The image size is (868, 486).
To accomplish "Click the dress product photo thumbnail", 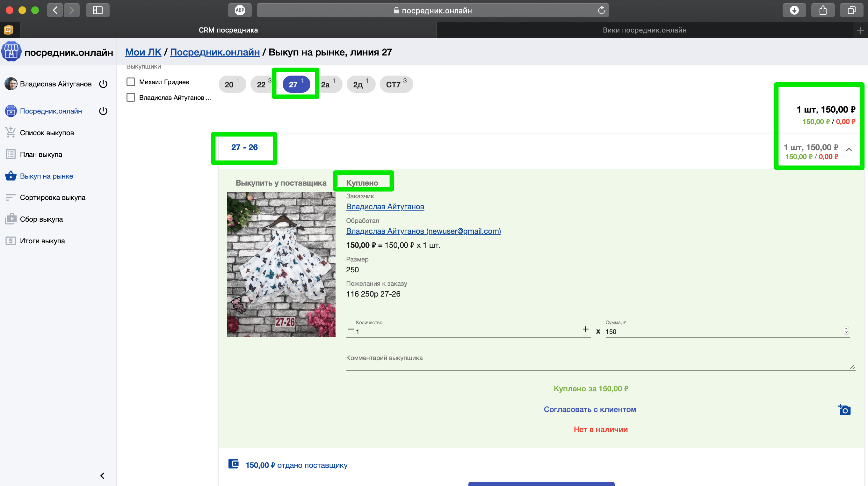I will [281, 264].
